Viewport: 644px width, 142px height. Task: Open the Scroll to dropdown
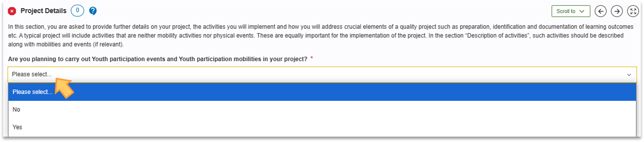[x=571, y=11]
